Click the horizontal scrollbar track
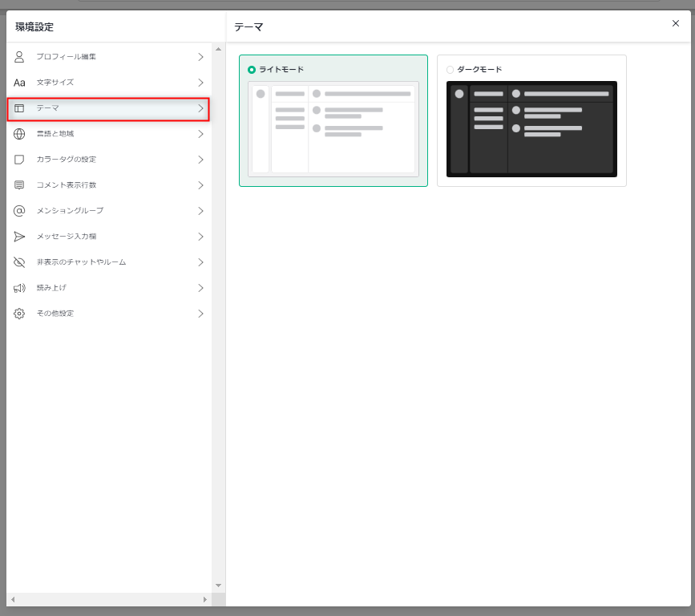 [x=108, y=600]
